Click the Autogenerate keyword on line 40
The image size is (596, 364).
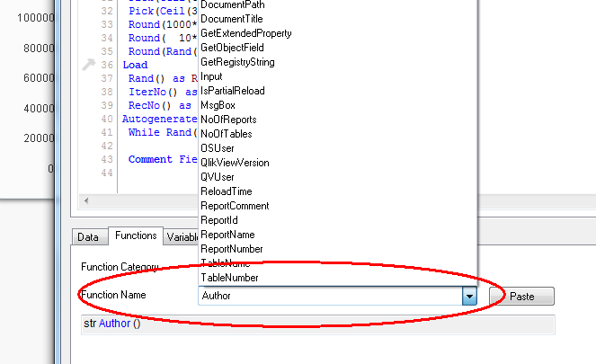[x=160, y=119]
